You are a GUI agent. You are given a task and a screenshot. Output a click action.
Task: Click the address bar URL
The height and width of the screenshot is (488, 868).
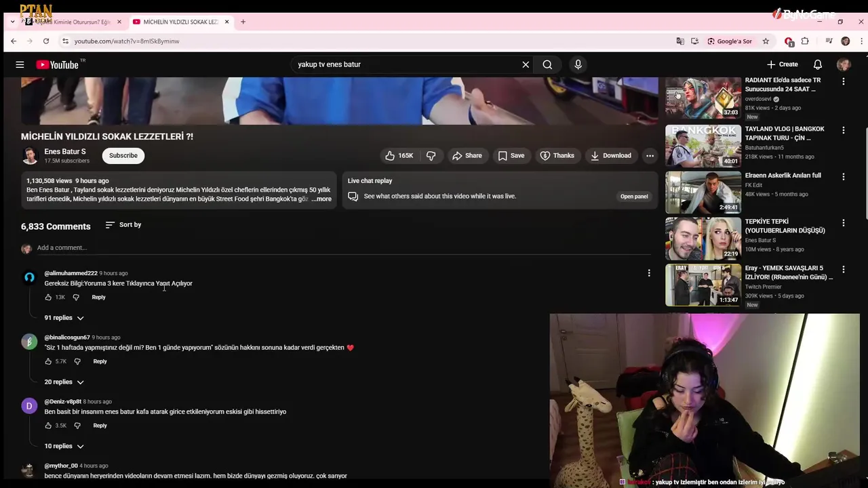[127, 41]
